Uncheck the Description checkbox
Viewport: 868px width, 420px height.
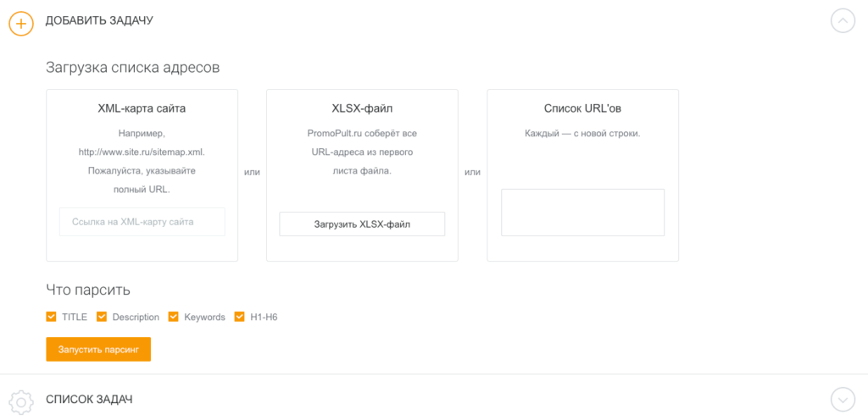point(102,317)
